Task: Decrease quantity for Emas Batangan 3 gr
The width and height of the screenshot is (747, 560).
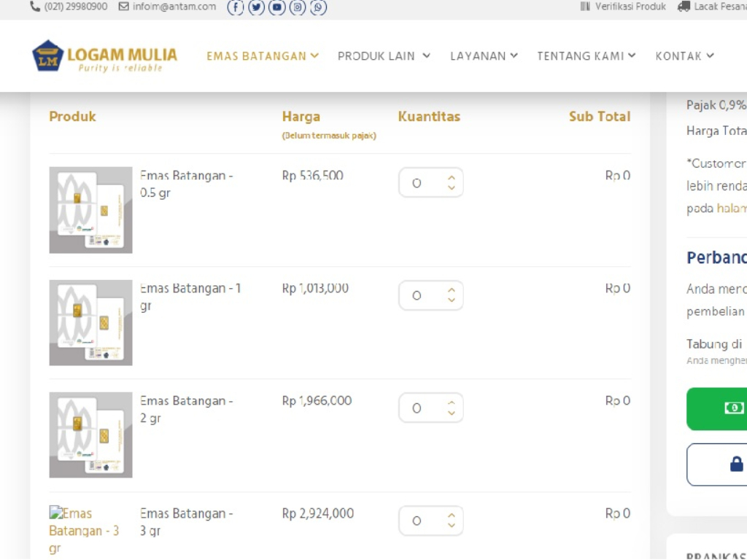Action: pos(451,525)
